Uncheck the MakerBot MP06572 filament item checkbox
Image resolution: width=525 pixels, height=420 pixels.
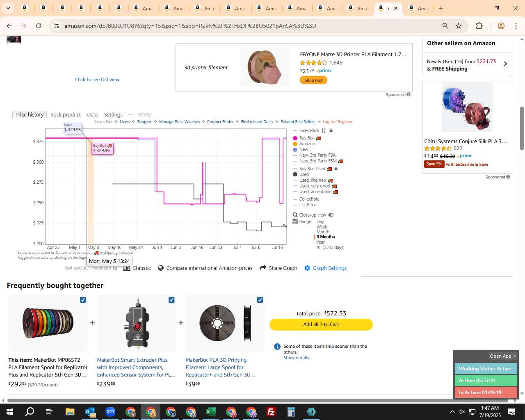pos(83,300)
